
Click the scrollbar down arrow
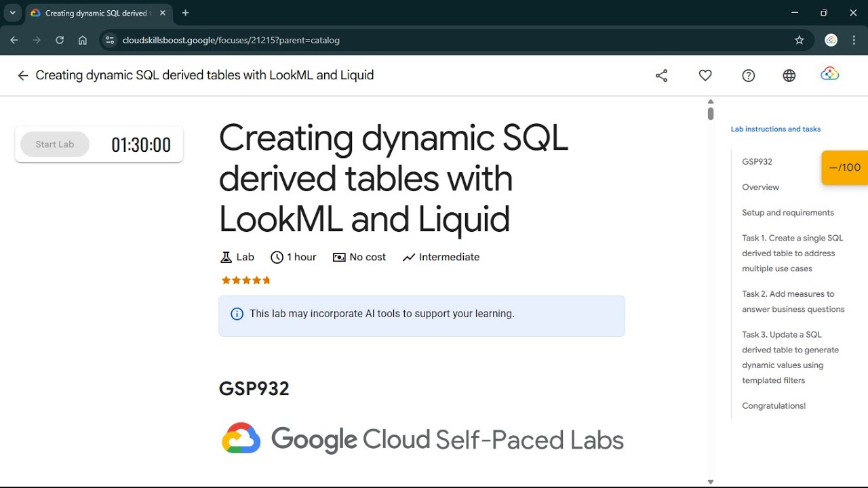(711, 482)
